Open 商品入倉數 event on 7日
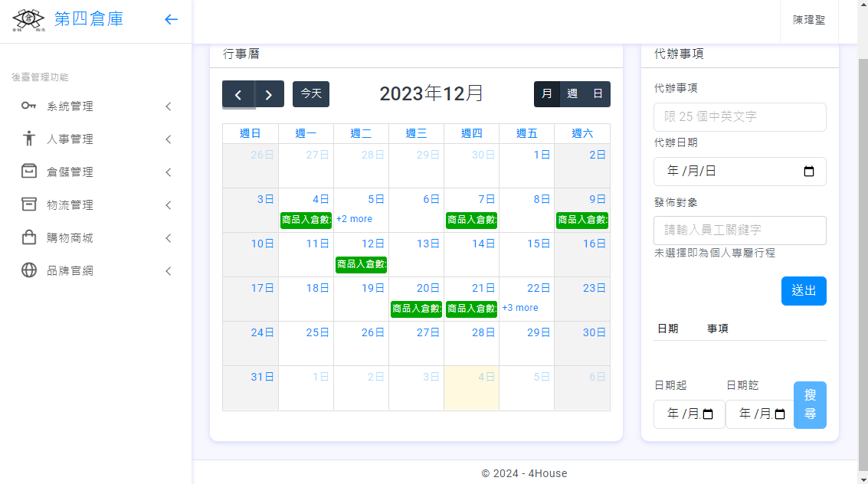868x484 pixels. click(472, 220)
